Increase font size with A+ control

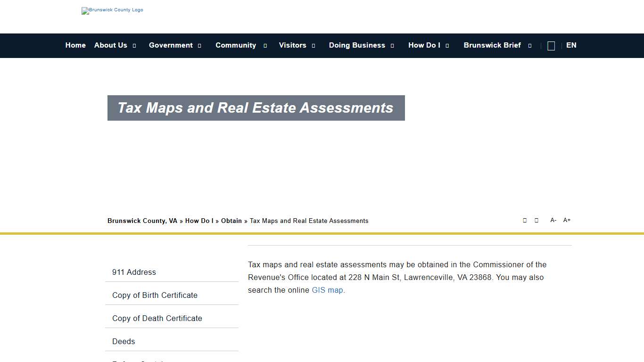coord(567,220)
